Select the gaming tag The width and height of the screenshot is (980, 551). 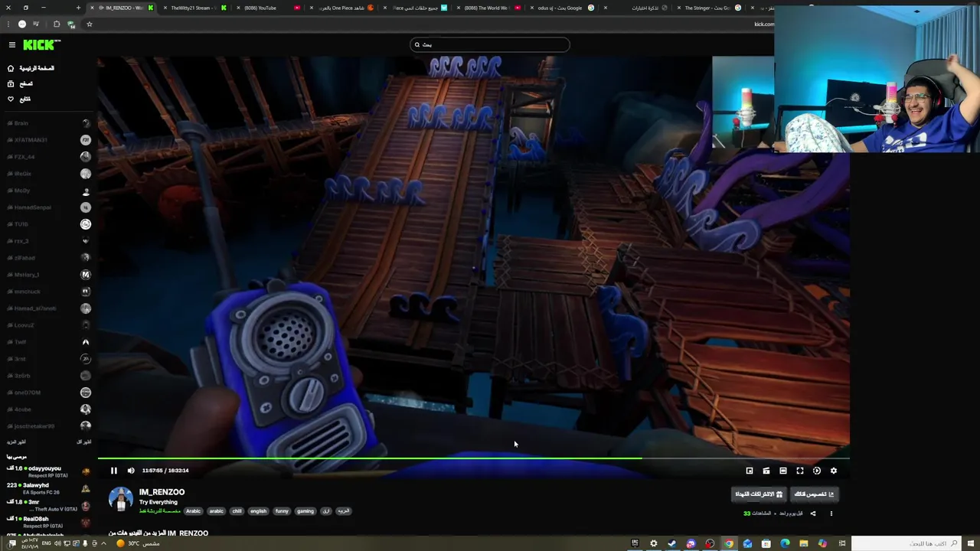click(305, 511)
